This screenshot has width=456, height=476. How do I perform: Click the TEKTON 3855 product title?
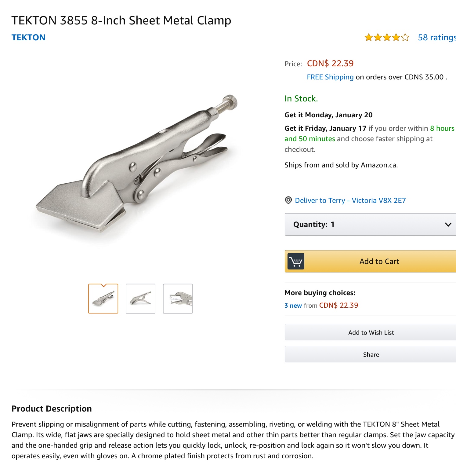[121, 20]
